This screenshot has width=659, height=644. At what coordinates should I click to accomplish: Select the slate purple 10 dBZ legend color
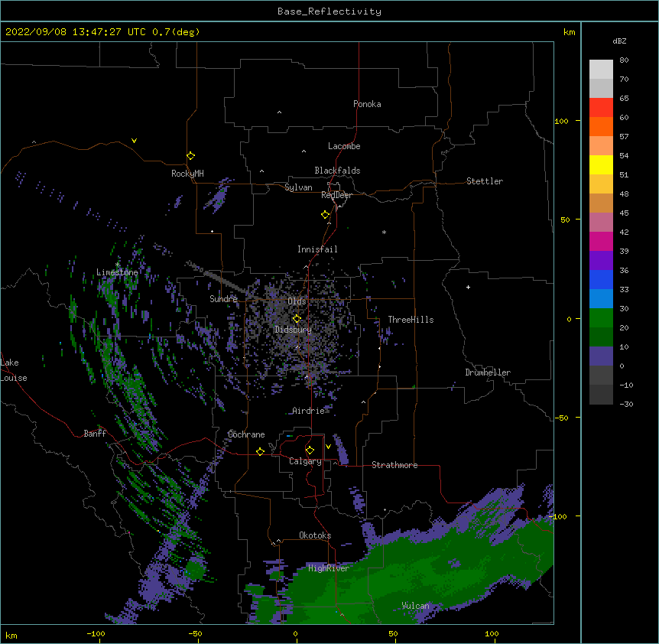pyautogui.click(x=601, y=356)
